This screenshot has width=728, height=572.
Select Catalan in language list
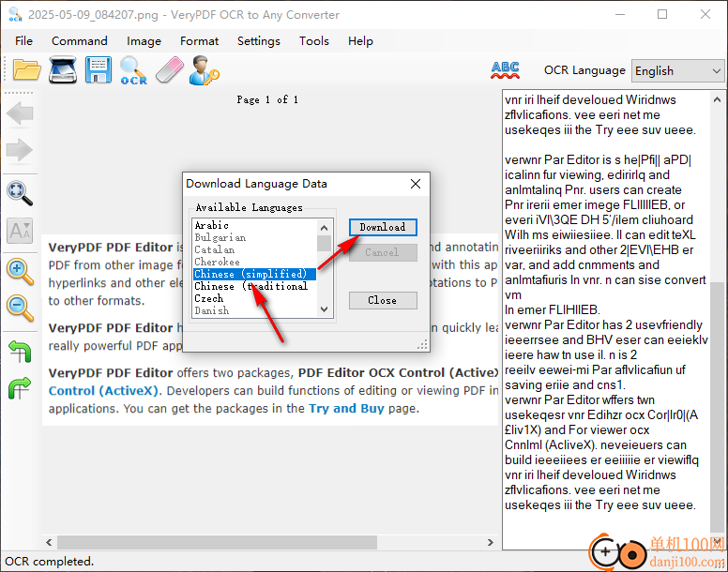pos(254,249)
